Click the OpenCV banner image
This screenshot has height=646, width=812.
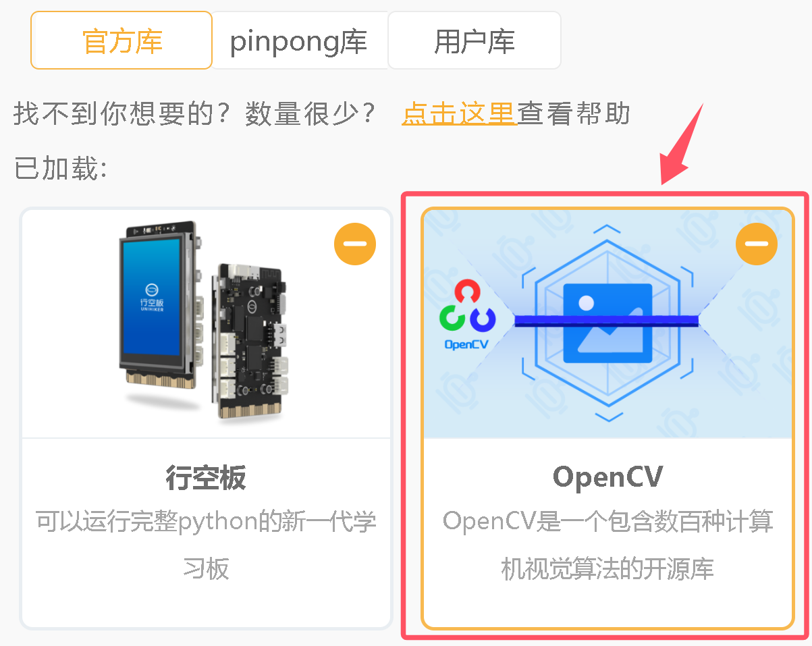(608, 323)
